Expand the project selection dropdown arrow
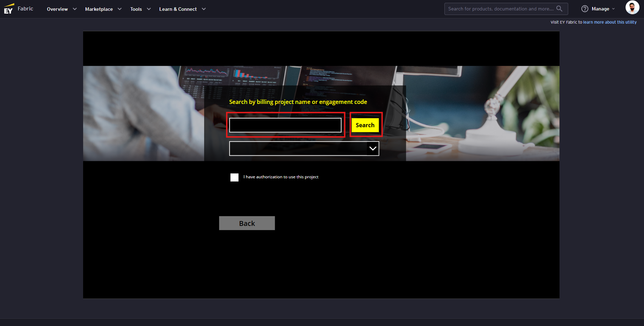 373,149
